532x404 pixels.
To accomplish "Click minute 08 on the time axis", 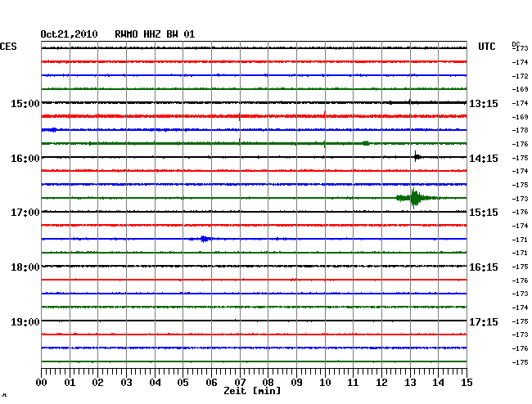I will [268, 383].
